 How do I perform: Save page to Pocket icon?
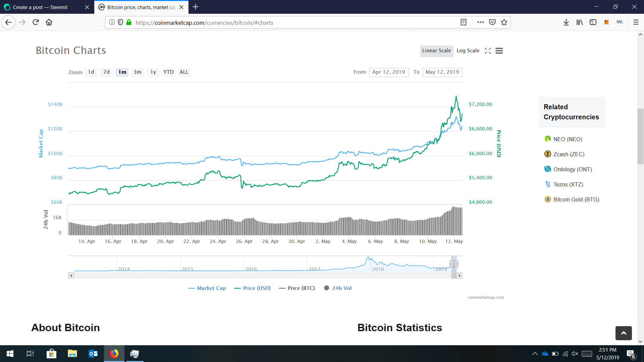pyautogui.click(x=492, y=22)
